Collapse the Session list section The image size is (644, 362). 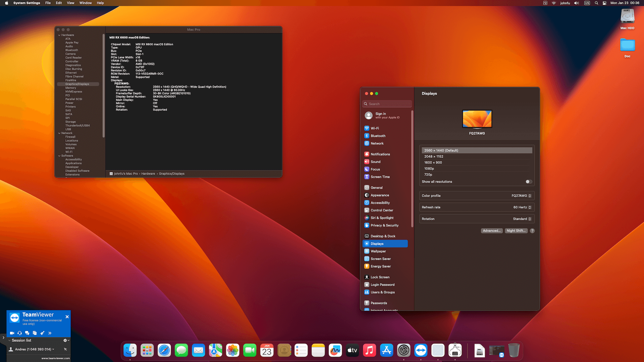[x=9, y=341]
